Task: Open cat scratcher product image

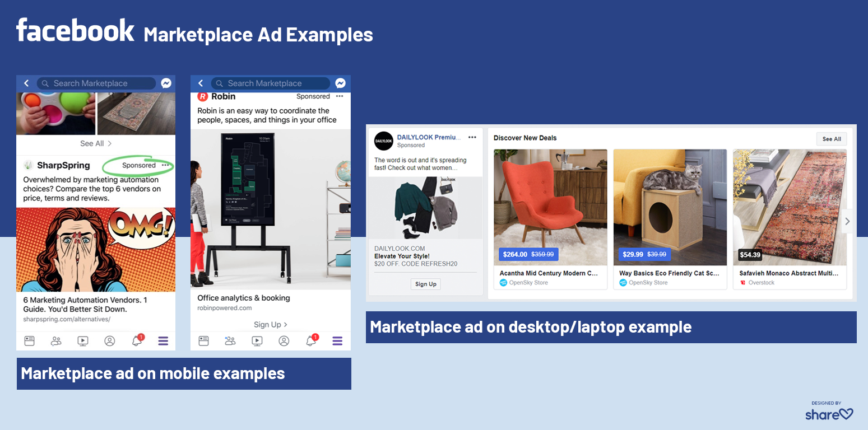Action: click(x=670, y=207)
